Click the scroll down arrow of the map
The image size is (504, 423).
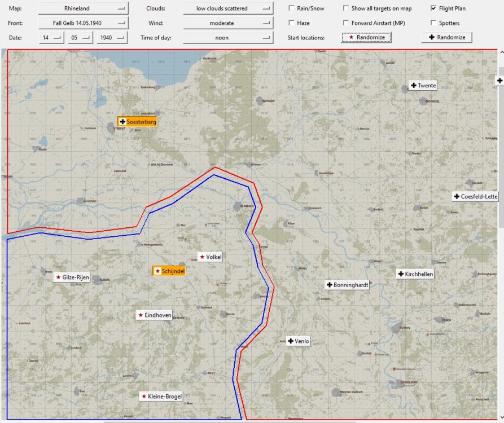pyautogui.click(x=501, y=417)
